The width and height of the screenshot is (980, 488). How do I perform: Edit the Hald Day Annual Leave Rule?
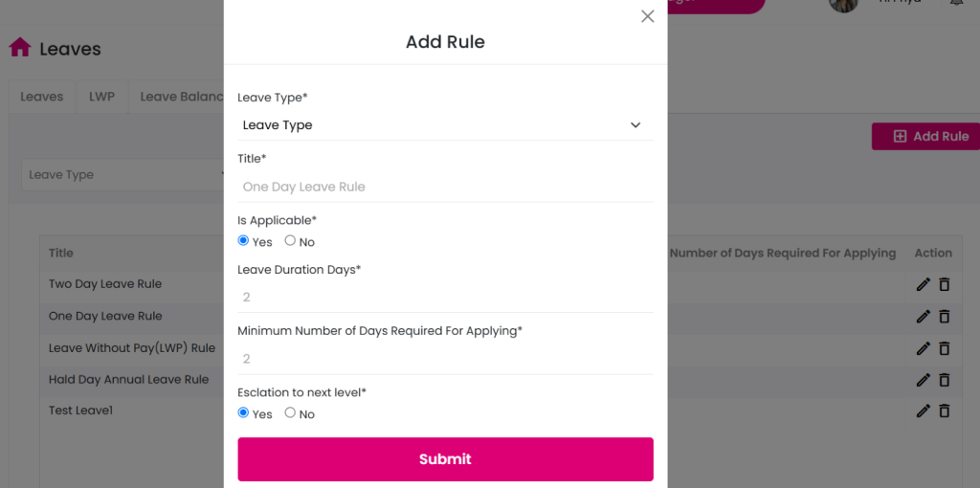[x=924, y=379]
